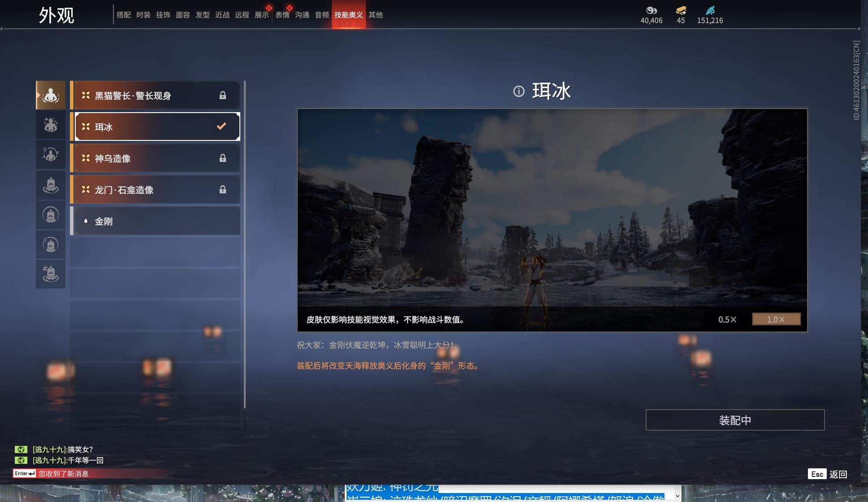Go to the 近战 tab

222,15
